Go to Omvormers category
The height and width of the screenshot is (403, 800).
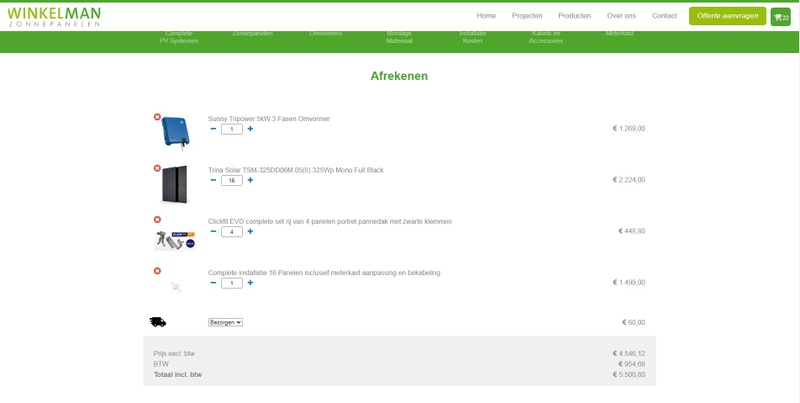(x=326, y=34)
